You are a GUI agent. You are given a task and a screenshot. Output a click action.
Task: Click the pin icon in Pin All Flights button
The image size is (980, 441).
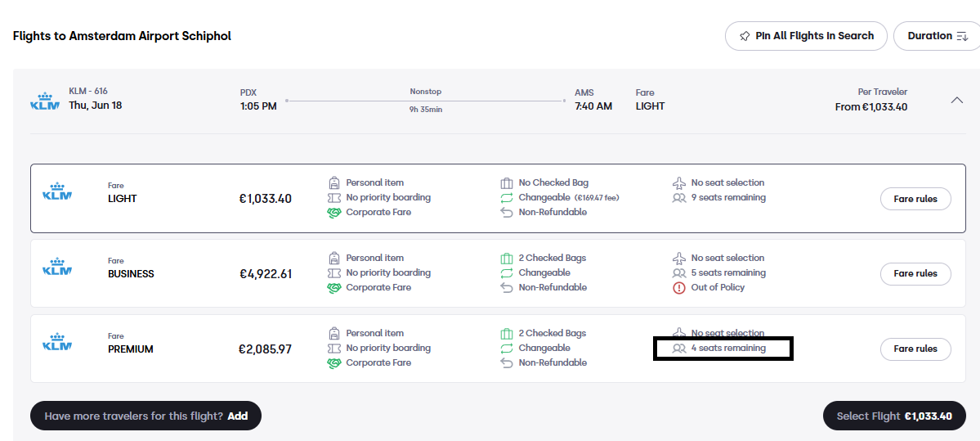pos(745,36)
